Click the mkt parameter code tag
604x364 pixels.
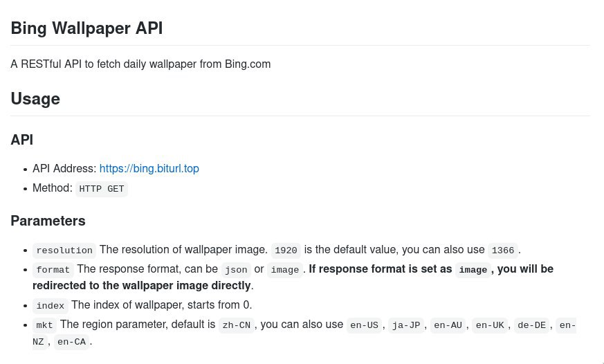tap(45, 325)
